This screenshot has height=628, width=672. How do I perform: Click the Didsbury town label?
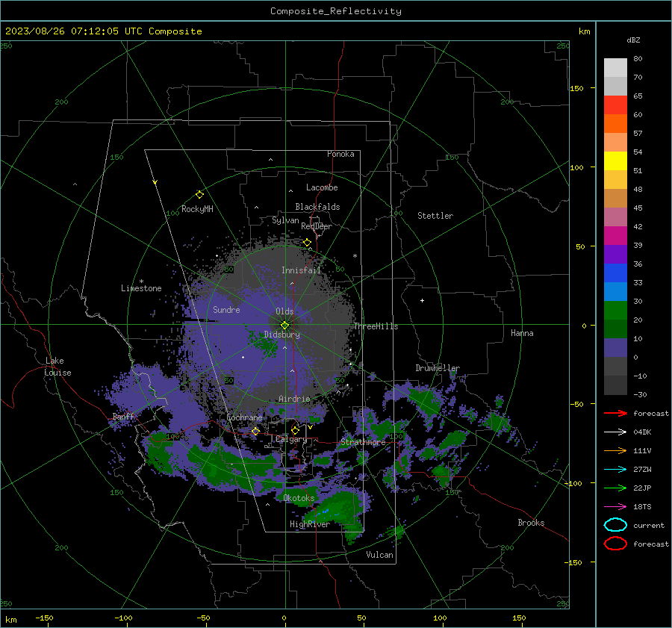click(281, 335)
